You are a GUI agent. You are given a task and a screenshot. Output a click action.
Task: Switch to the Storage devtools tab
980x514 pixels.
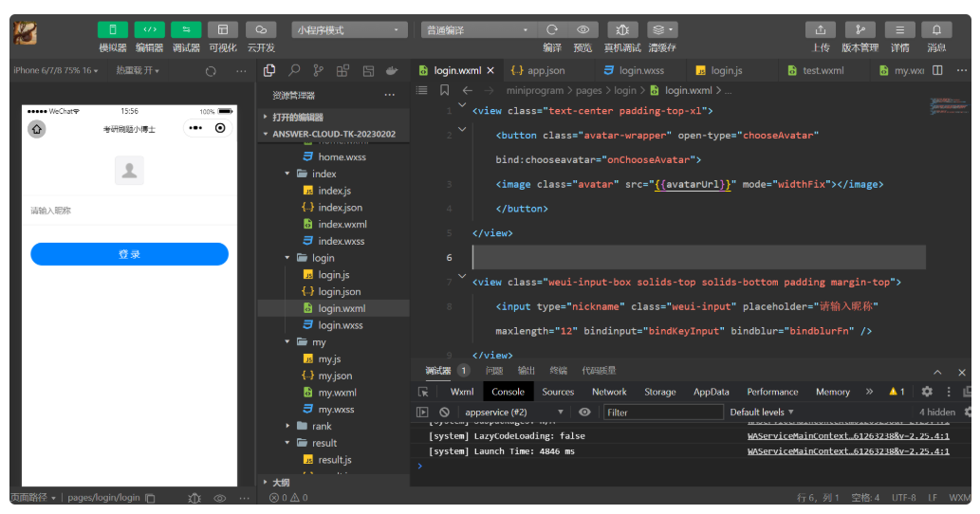[x=660, y=392]
